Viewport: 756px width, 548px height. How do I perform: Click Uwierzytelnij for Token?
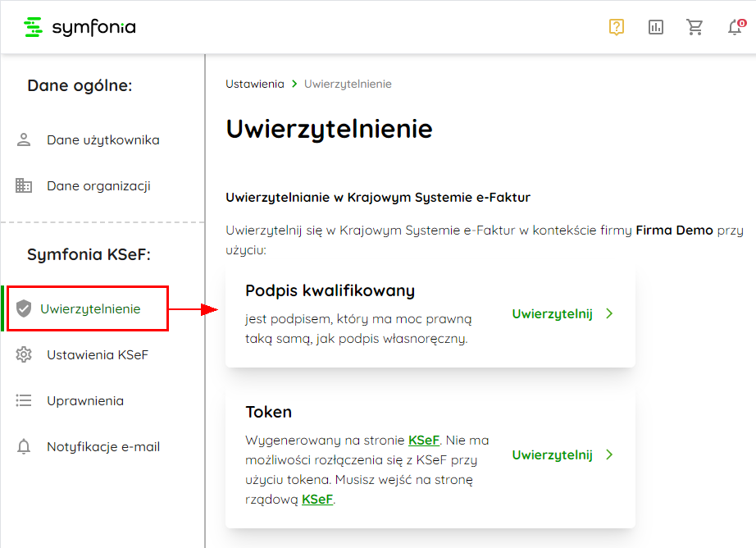coord(552,455)
